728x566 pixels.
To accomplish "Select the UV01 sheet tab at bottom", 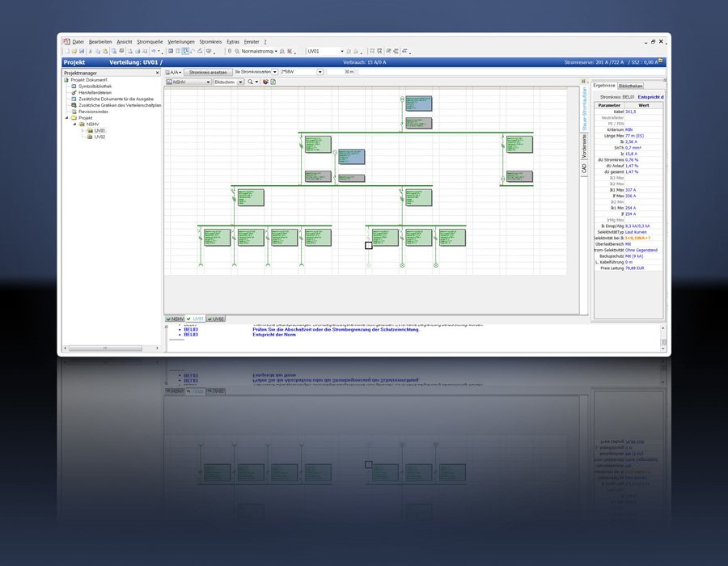I will coord(196,319).
